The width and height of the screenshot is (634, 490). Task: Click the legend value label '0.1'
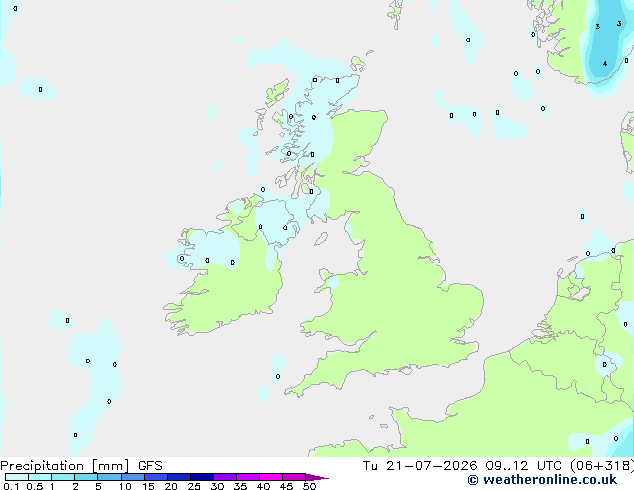pyautogui.click(x=11, y=486)
